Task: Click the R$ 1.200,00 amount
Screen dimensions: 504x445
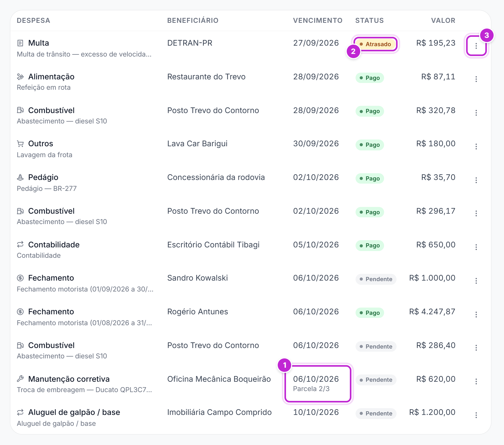Action: click(432, 412)
